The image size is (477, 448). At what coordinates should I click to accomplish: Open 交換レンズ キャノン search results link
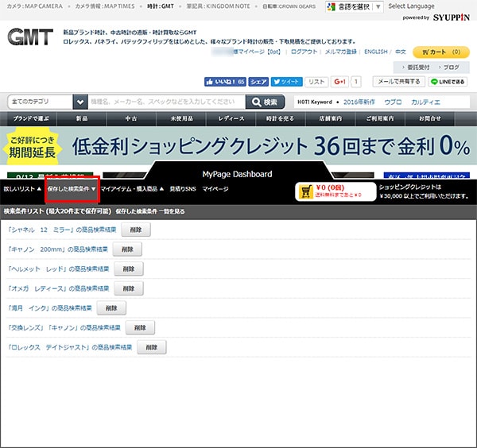tap(64, 327)
